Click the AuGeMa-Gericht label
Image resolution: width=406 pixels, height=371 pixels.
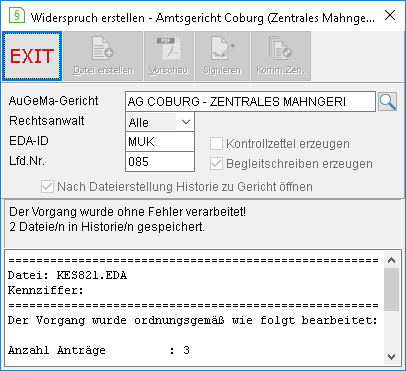(x=54, y=101)
